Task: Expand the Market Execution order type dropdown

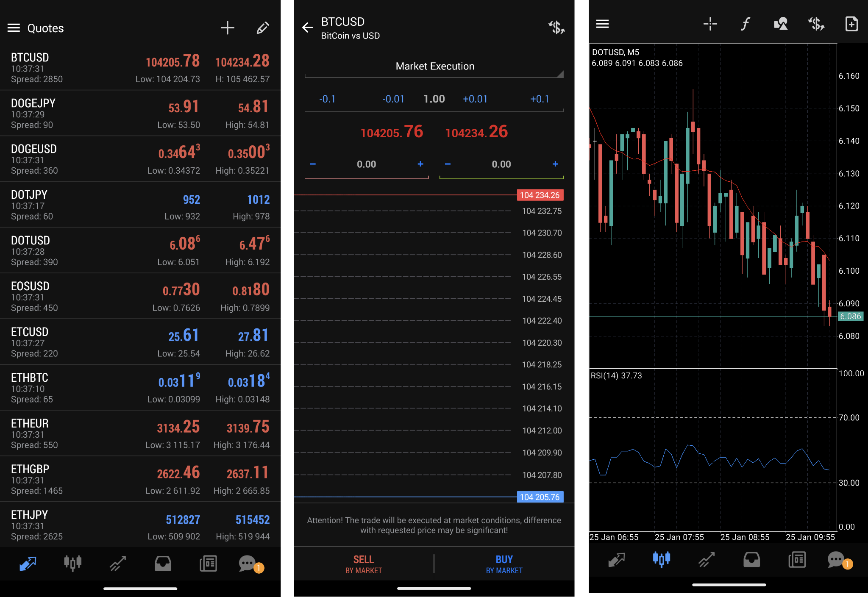Action: coord(434,67)
